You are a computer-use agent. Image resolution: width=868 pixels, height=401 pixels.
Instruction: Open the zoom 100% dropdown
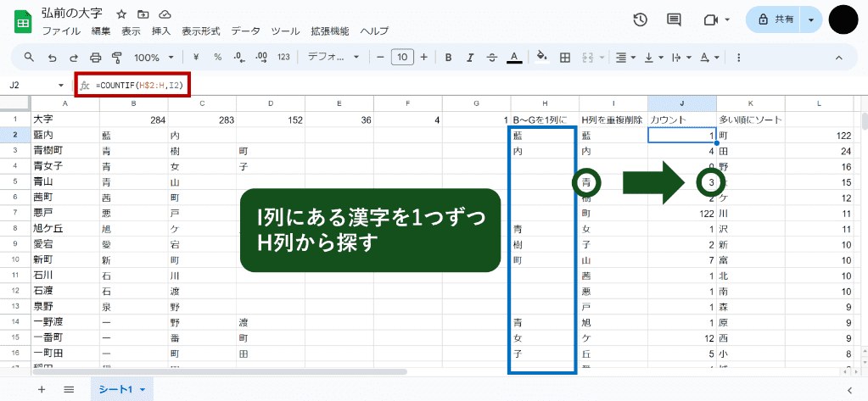[154, 58]
